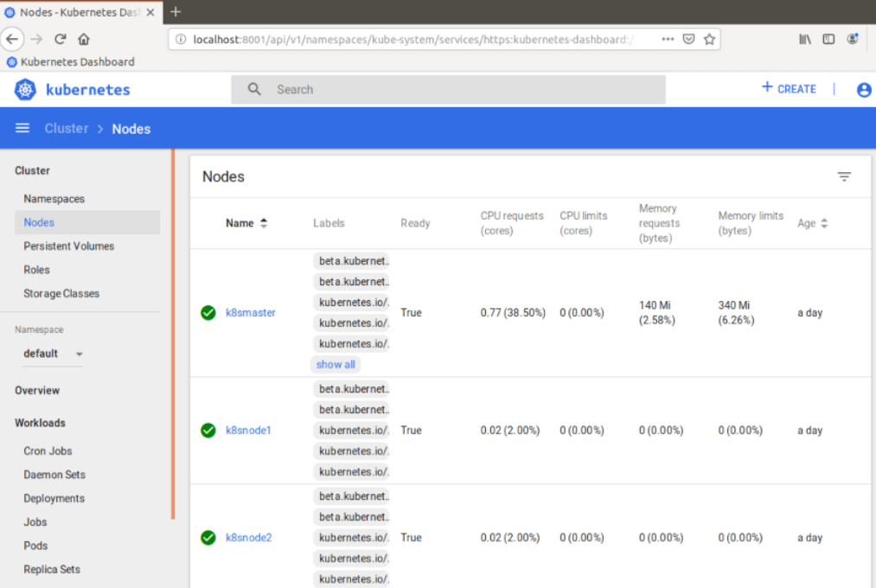The height and width of the screenshot is (588, 876).
Task: Click the search magnifier icon
Action: click(x=254, y=89)
